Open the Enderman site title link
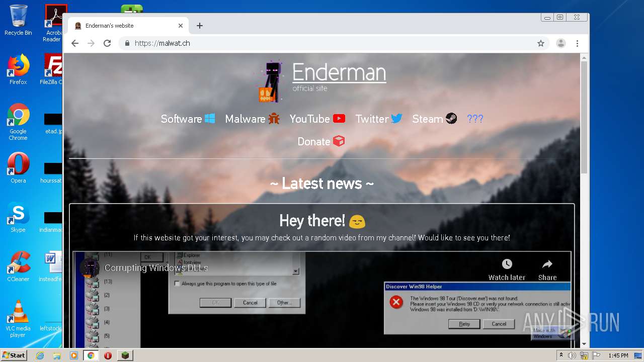This screenshot has width=644, height=362. tap(339, 72)
